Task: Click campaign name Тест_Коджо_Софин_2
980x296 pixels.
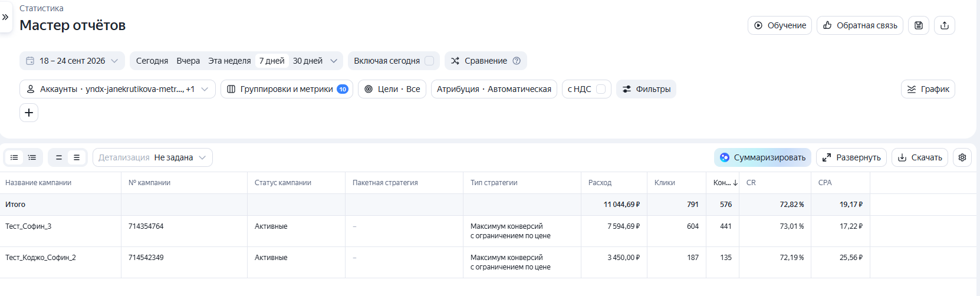Action: [x=41, y=258]
